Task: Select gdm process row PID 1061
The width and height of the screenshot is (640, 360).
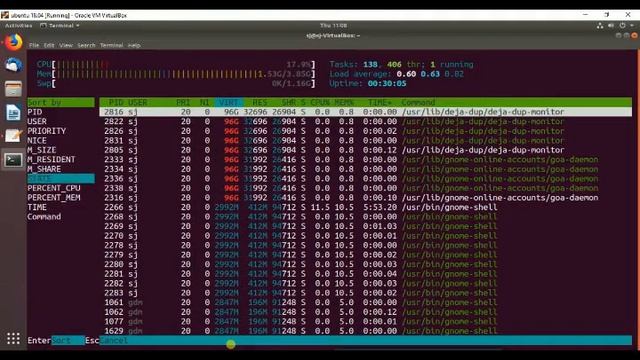Action: 366,302
